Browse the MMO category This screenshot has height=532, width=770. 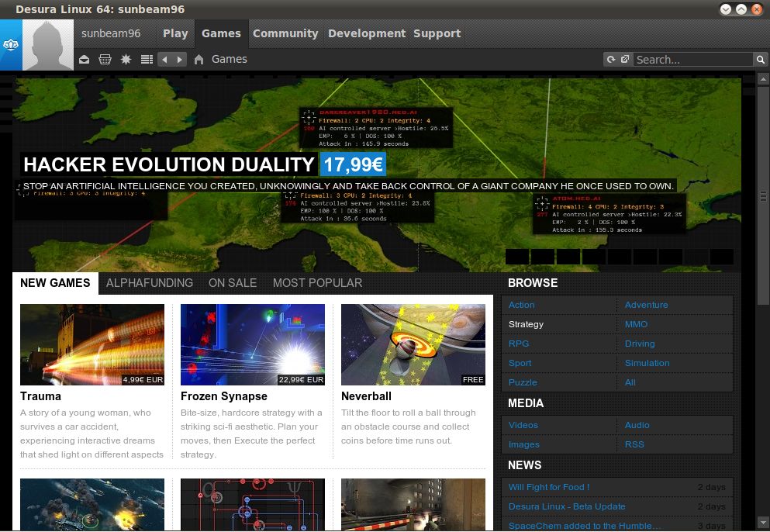point(636,324)
